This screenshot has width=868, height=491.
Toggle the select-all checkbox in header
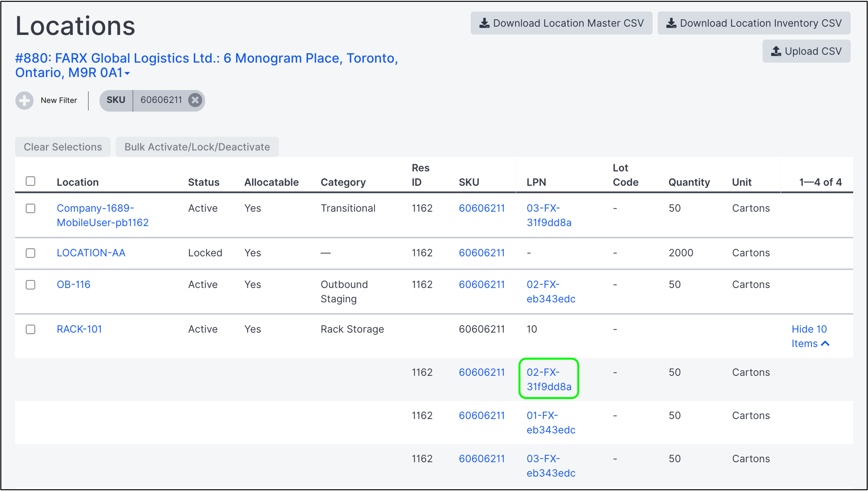point(31,181)
